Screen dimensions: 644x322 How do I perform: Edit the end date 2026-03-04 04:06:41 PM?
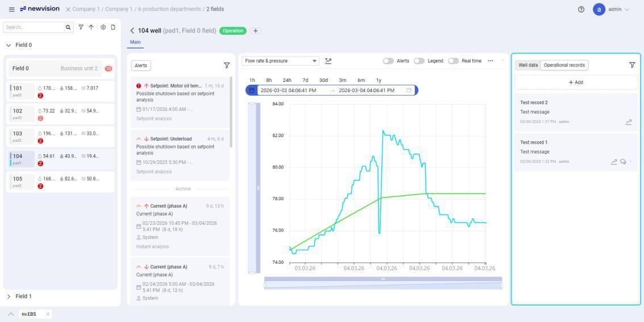point(367,90)
